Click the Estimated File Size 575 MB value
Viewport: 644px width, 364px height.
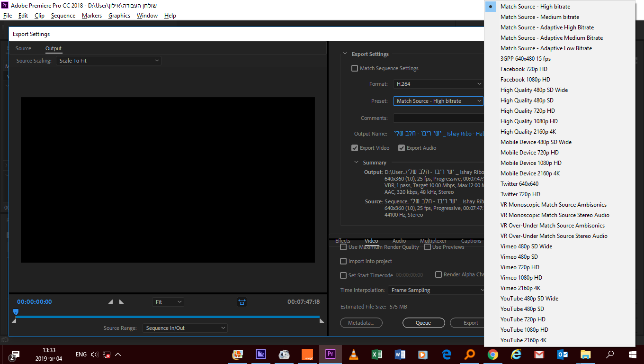(398, 307)
